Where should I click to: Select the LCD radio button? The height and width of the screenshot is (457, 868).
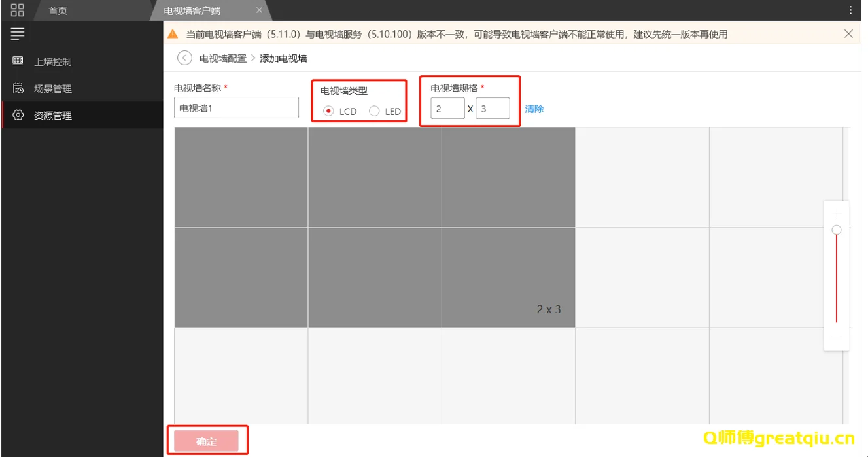[328, 111]
